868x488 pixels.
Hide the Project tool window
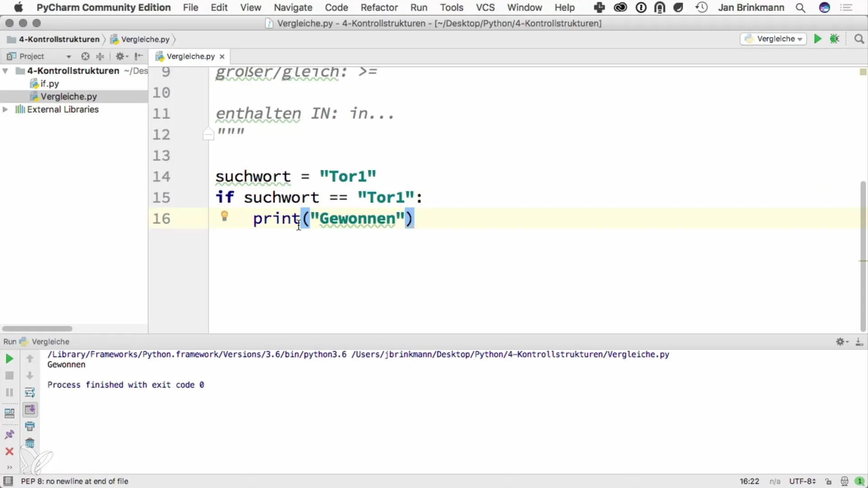pos(139,56)
